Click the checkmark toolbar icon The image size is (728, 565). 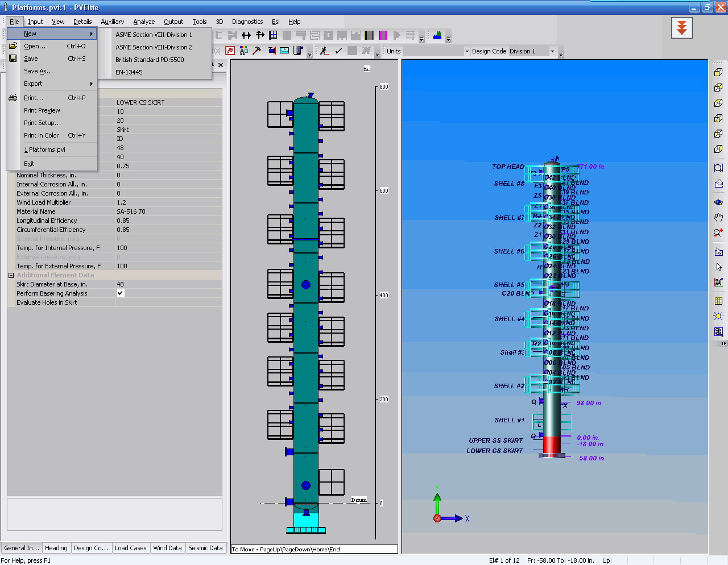click(338, 51)
